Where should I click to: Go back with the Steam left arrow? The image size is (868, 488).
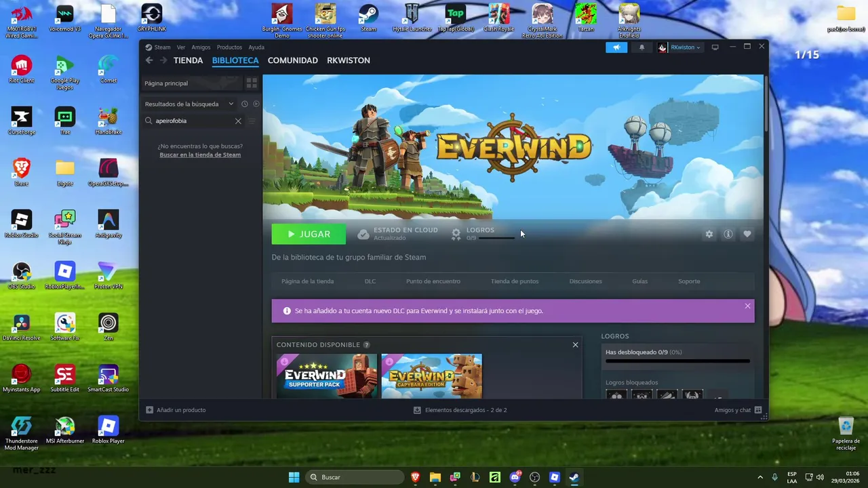pos(149,60)
